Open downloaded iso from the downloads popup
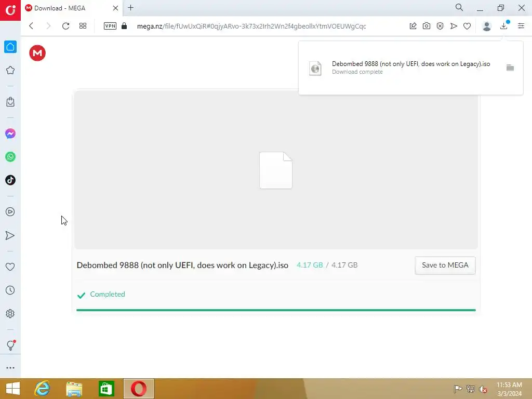 (x=411, y=64)
